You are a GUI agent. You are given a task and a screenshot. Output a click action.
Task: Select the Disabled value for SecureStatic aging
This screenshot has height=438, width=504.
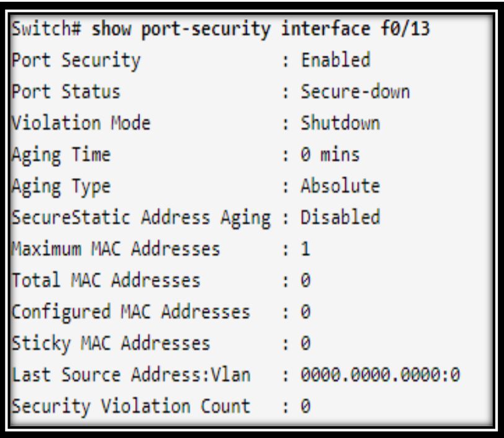click(340, 217)
